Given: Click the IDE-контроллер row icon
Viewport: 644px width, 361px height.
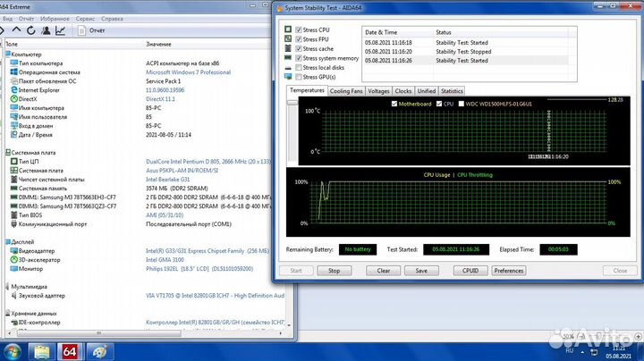Looking at the screenshot, I should [x=14, y=323].
